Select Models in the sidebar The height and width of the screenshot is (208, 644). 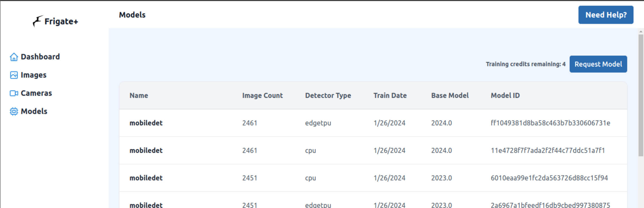click(x=34, y=111)
